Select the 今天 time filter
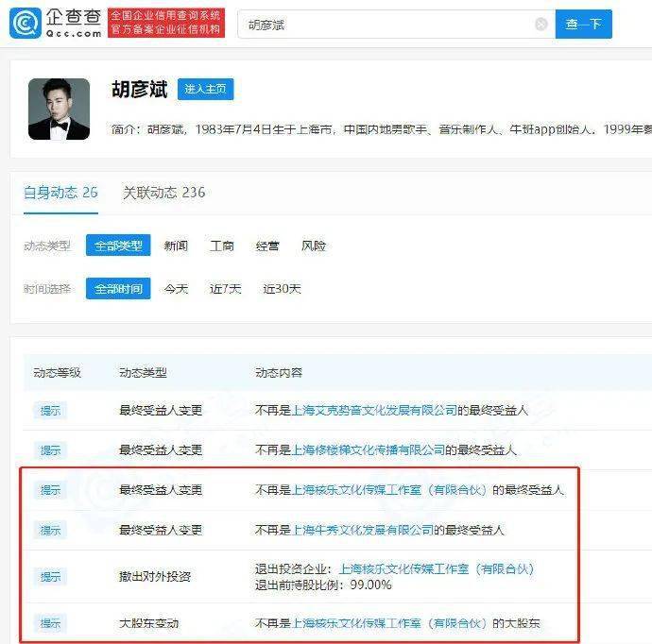Screen dimensions: 652x644 pos(176,289)
